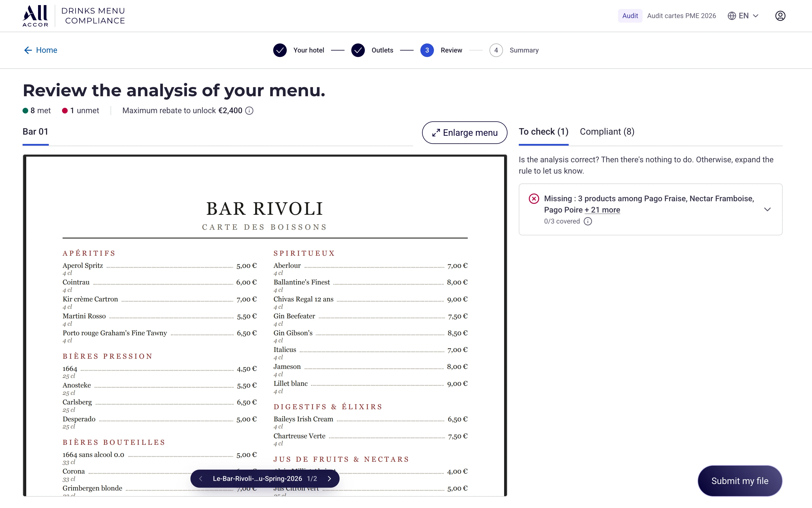Open the + 21 more products link
Viewport: 812px width, 508px height.
pyautogui.click(x=602, y=210)
